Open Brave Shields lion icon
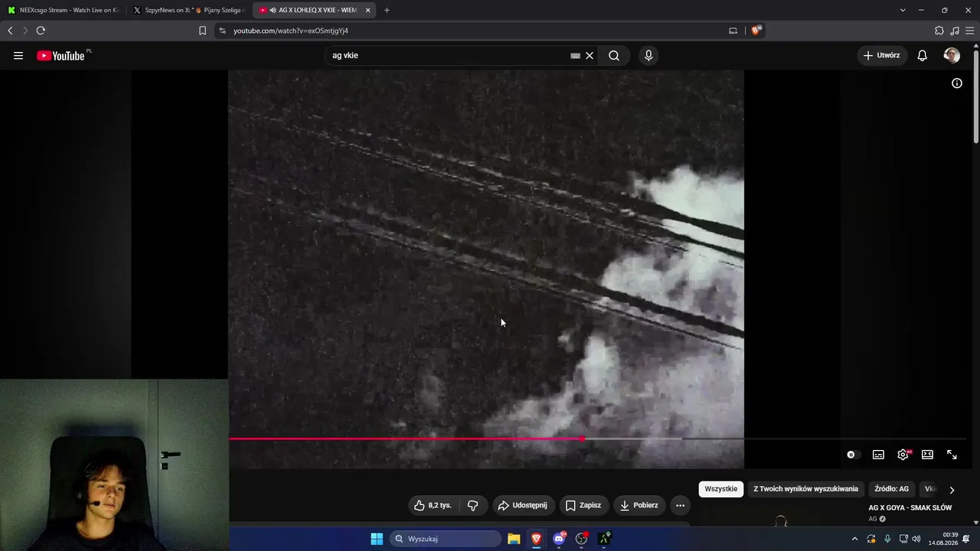The width and height of the screenshot is (980, 551). [x=756, y=31]
